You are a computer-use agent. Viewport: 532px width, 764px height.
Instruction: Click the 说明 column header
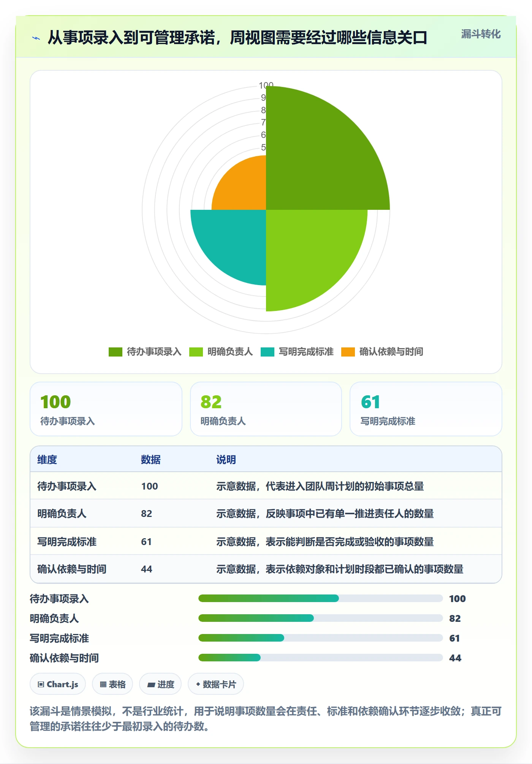pos(226,460)
